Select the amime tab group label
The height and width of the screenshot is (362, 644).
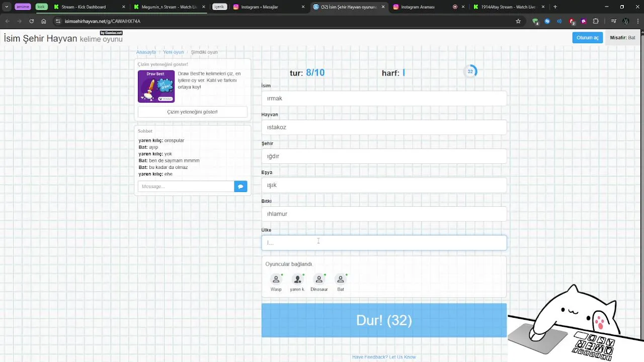[x=23, y=7]
